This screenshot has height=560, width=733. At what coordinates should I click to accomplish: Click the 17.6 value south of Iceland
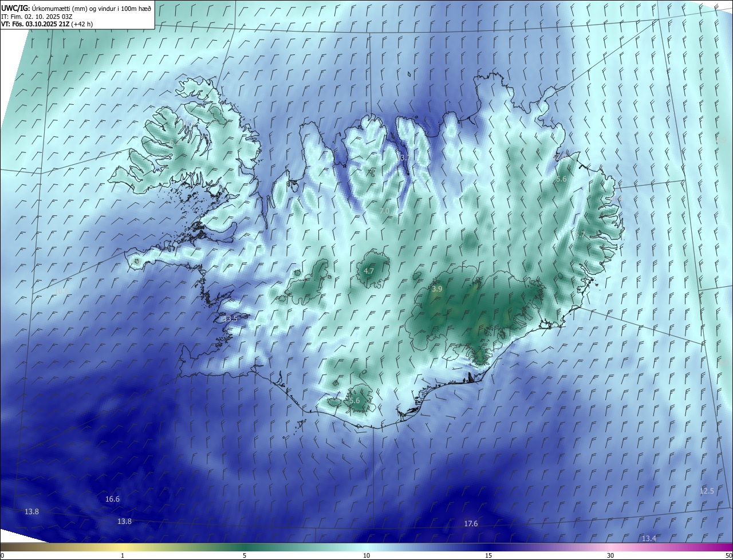tap(471, 524)
